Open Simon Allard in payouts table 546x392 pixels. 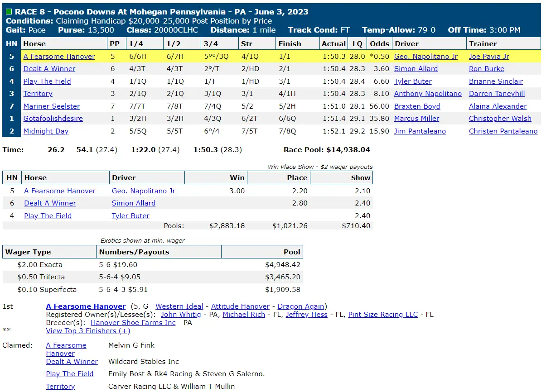[134, 203]
